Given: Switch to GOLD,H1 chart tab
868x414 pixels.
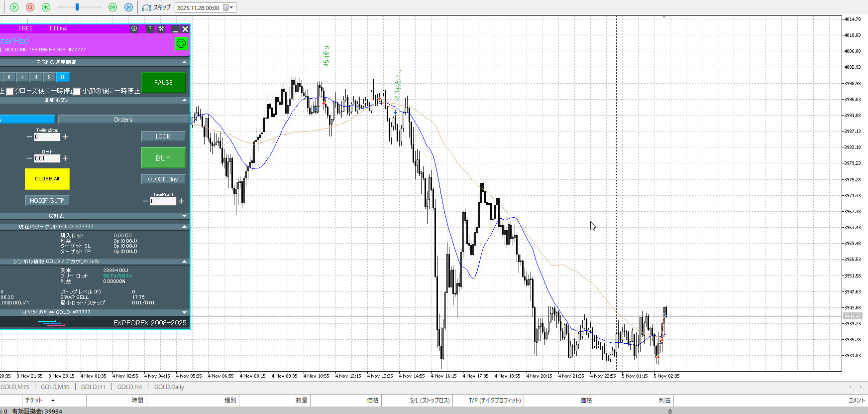Looking at the screenshot, I should tap(93, 387).
